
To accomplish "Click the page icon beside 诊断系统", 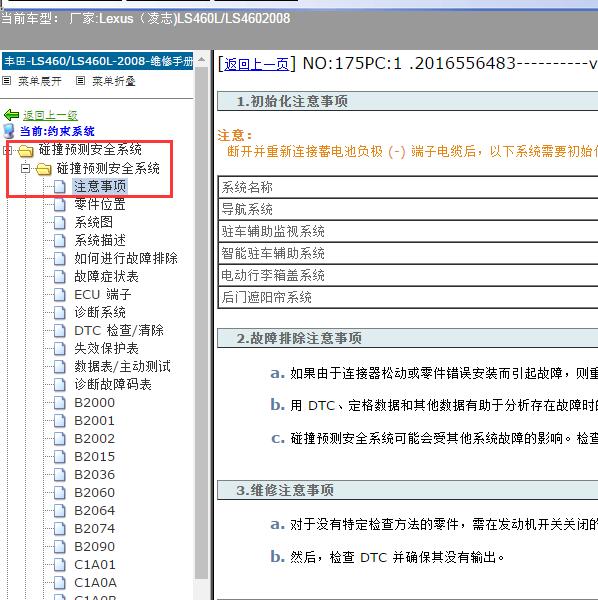I will coord(60,313).
